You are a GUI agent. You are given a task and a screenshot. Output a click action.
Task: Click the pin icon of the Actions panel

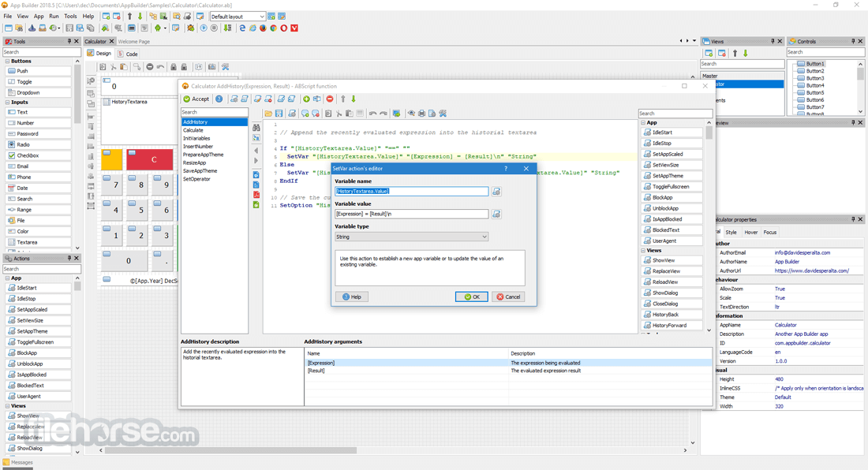tap(69, 258)
